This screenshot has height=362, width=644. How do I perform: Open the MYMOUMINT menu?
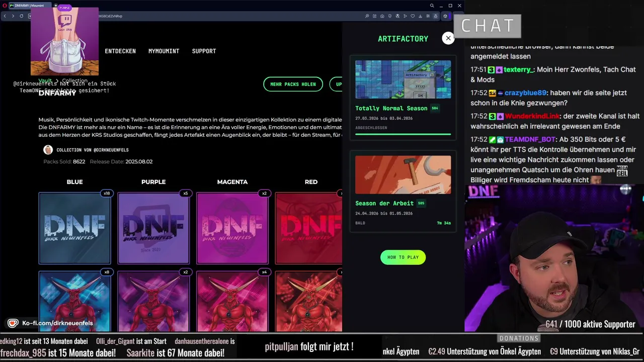(164, 51)
